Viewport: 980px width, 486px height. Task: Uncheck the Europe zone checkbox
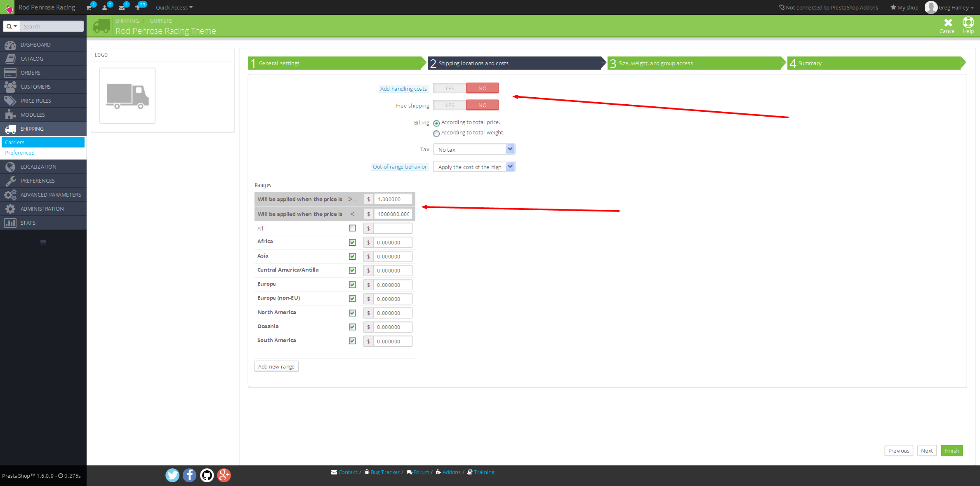coord(352,284)
